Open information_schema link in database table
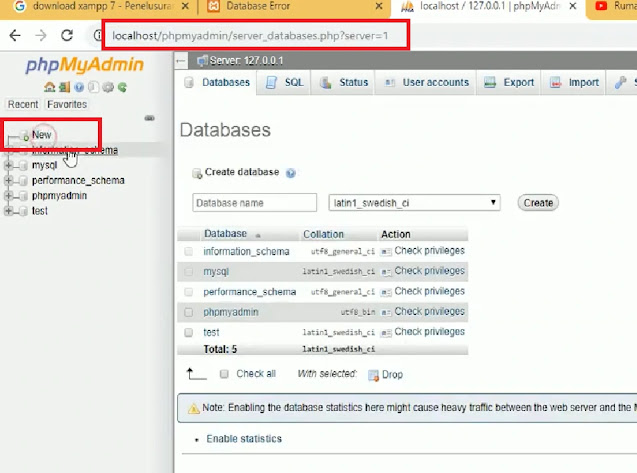This screenshot has width=637, height=473. [246, 252]
